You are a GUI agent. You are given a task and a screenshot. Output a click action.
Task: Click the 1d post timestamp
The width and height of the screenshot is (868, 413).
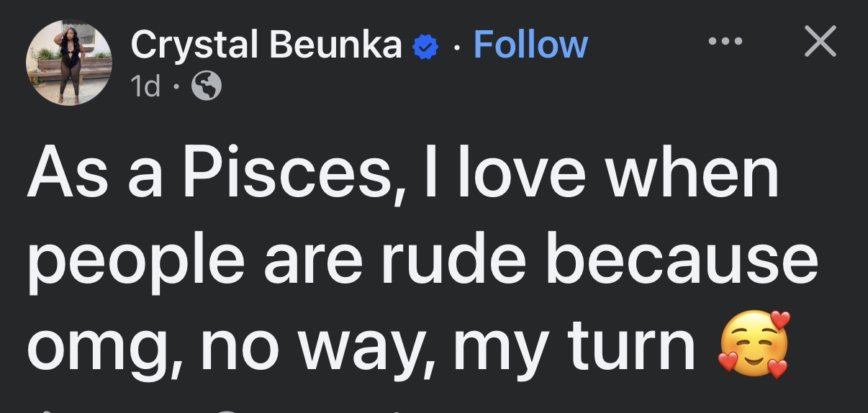pos(145,87)
